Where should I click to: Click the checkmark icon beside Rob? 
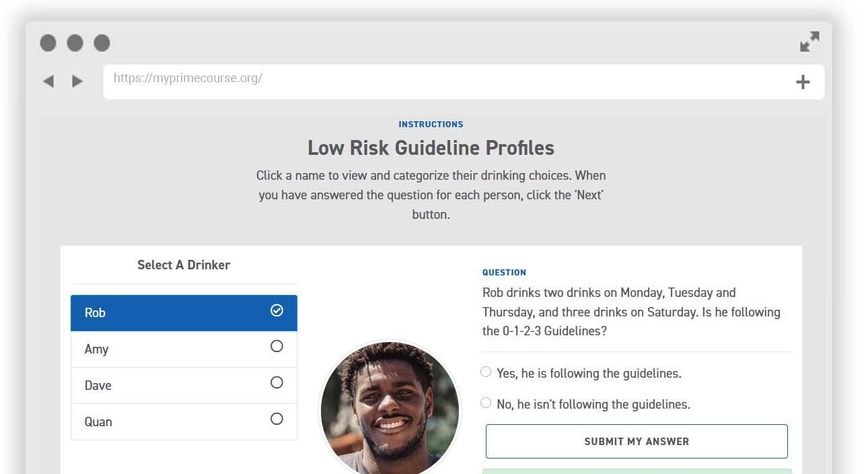click(277, 310)
